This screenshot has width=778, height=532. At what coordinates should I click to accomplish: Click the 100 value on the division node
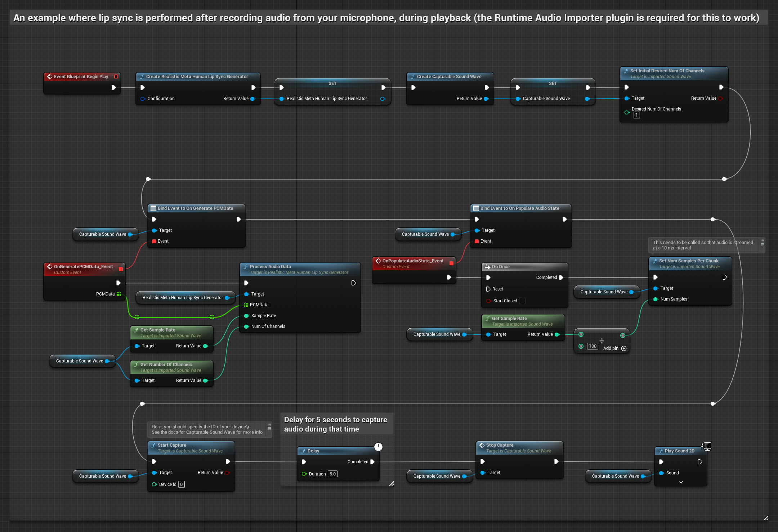(x=593, y=346)
